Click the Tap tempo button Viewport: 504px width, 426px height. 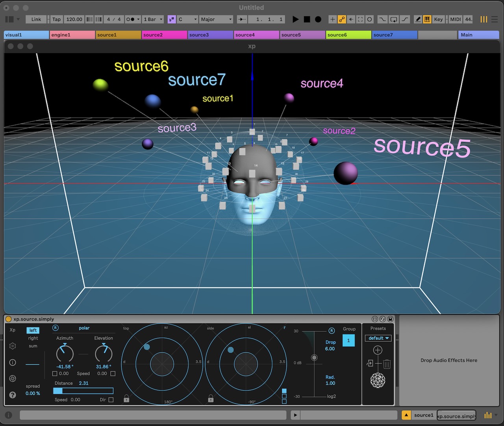(x=57, y=19)
